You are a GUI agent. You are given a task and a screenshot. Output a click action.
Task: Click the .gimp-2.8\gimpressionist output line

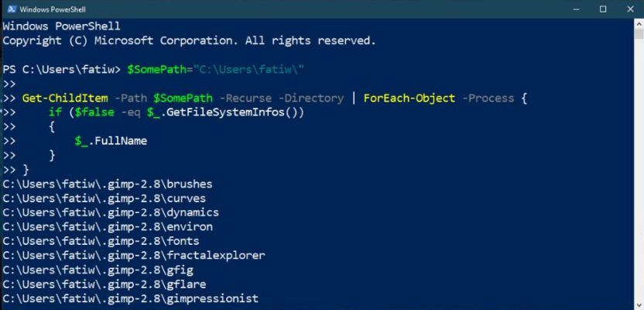[131, 298]
